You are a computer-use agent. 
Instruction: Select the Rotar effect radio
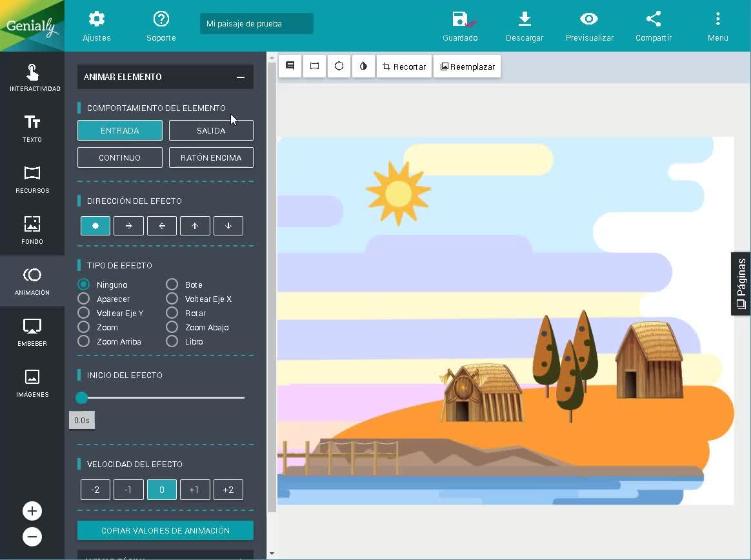(172, 313)
